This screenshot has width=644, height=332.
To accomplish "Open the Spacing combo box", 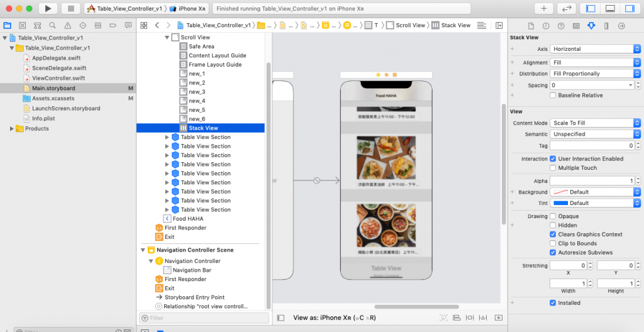I will click(x=592, y=85).
